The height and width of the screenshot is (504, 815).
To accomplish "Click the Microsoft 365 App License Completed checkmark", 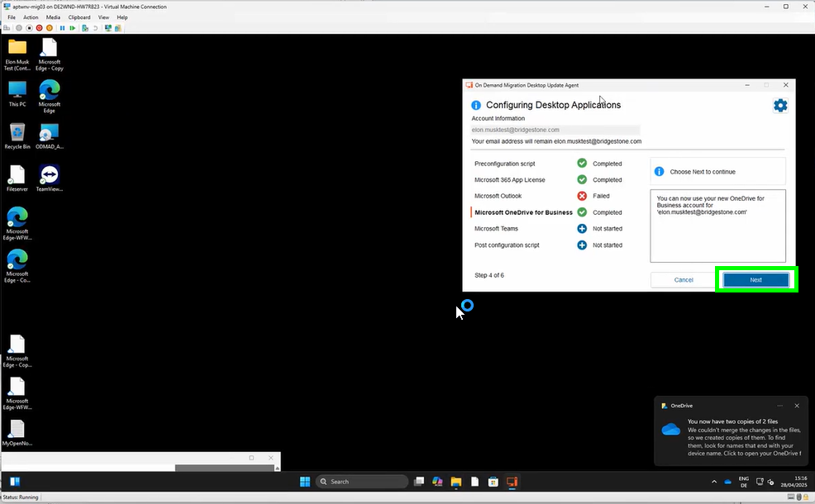I will [x=582, y=180].
